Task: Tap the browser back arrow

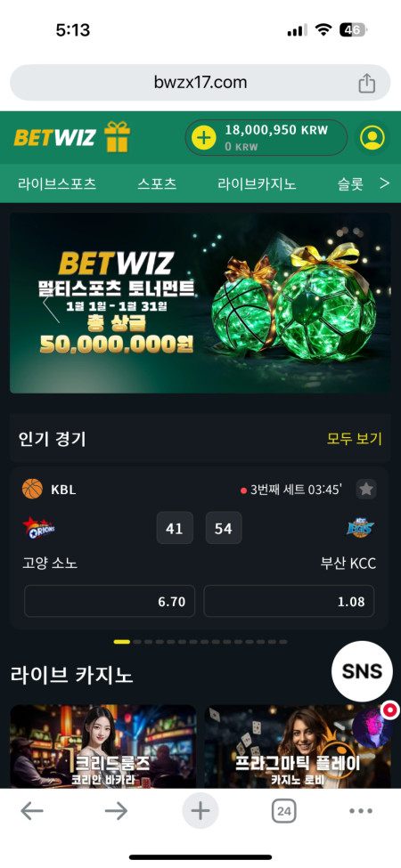Action: point(32,812)
